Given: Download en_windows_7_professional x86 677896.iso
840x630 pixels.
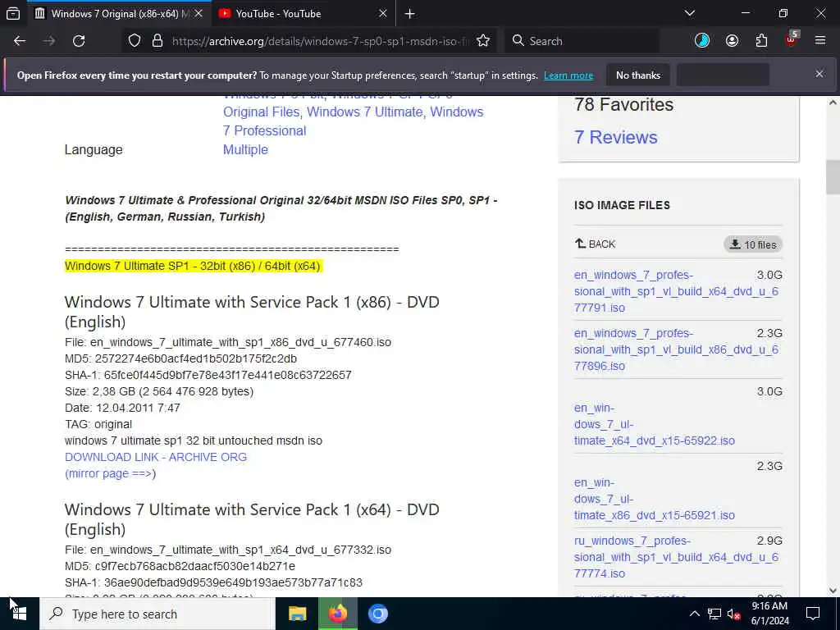Looking at the screenshot, I should 676,349.
